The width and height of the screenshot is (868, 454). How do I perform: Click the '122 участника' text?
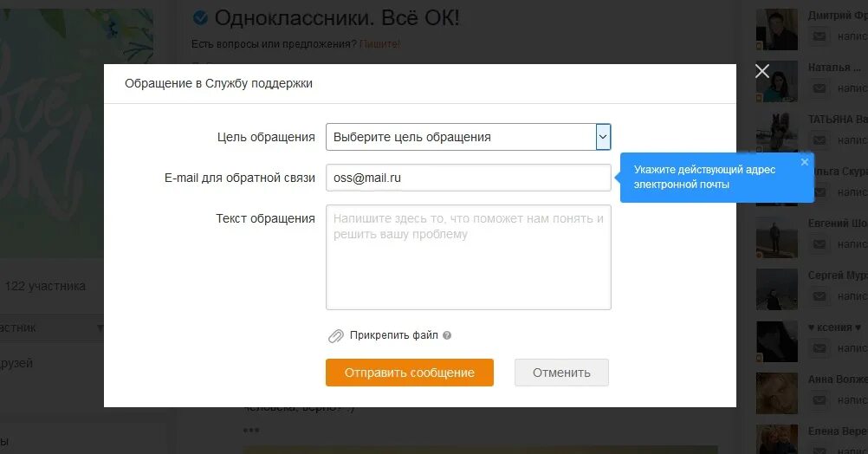(45, 286)
